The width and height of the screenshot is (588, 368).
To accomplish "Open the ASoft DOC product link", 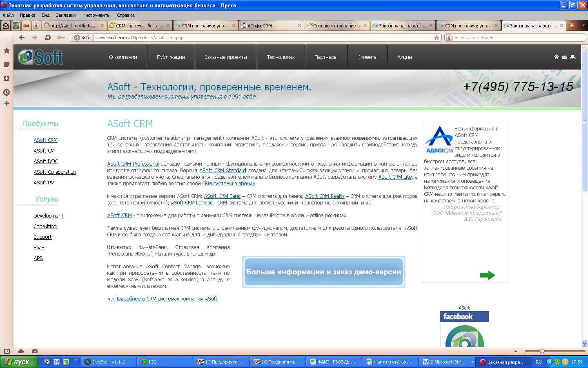I will click(46, 162).
